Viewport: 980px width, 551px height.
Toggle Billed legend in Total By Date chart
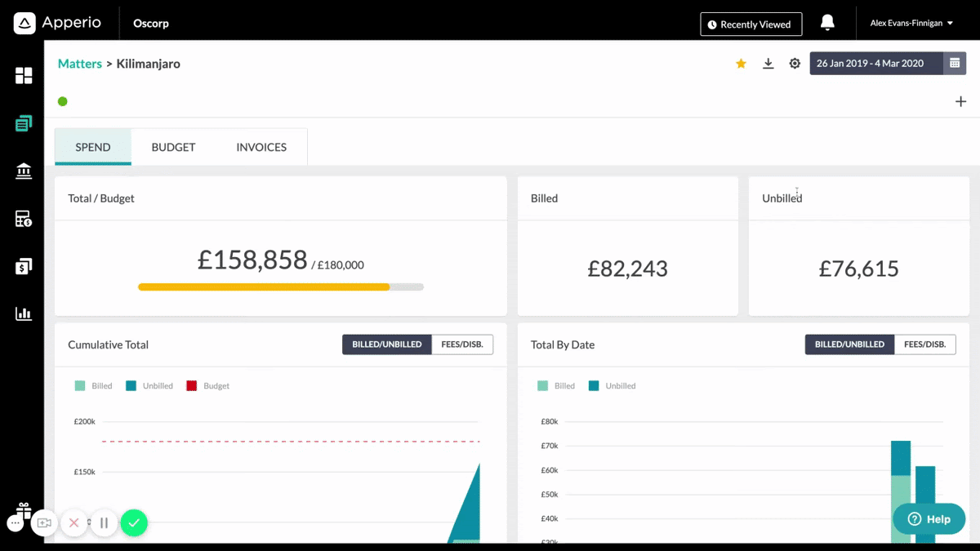coord(556,386)
